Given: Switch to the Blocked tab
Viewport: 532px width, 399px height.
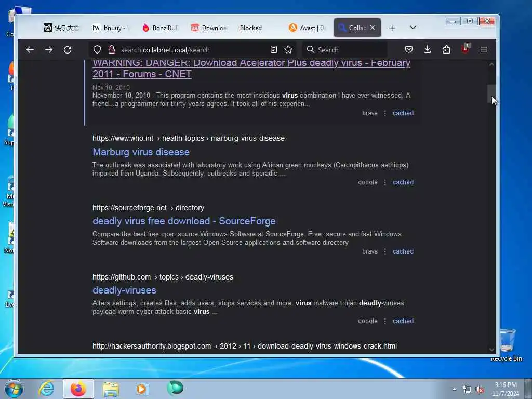Looking at the screenshot, I should [251, 28].
